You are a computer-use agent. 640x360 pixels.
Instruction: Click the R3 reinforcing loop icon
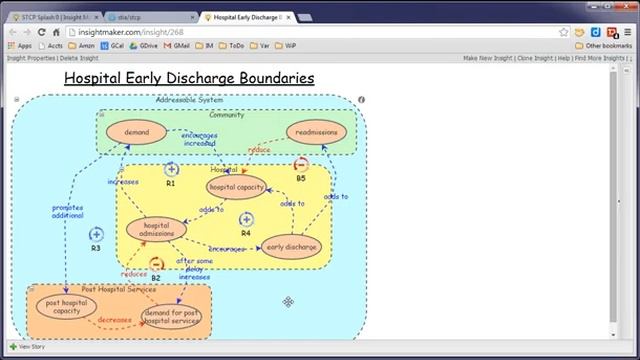pyautogui.click(x=96, y=234)
